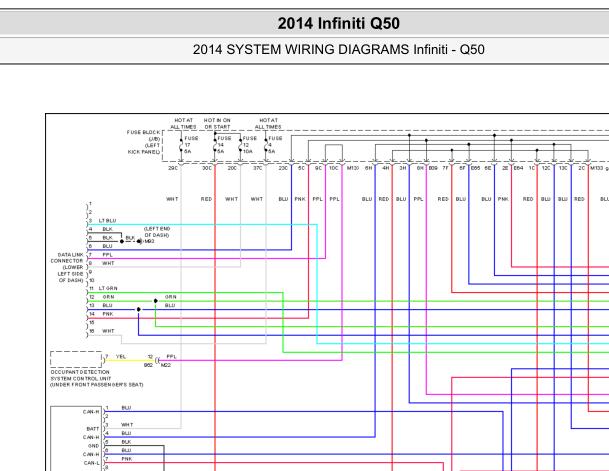Click 'PNK' wire label at pin 14

(108, 314)
